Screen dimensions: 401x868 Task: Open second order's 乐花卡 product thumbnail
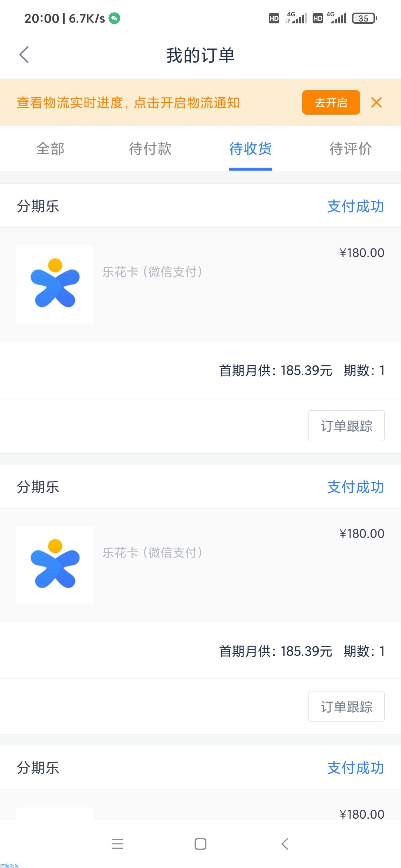55,565
